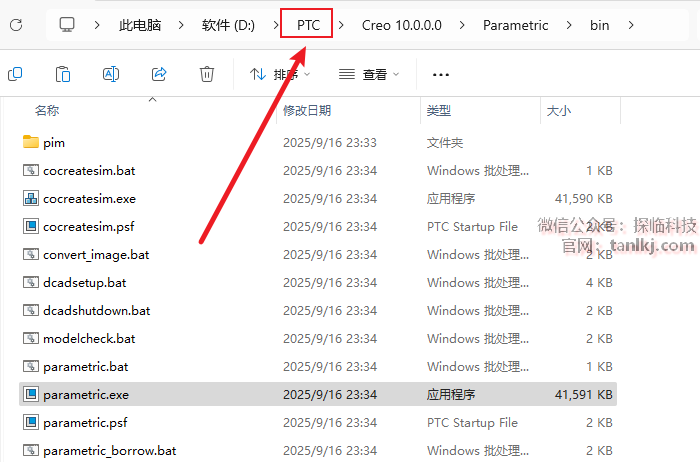Go to Creo 10.0.0.0 in breadcrumb
Image resolution: width=700 pixels, height=462 pixels.
402,25
